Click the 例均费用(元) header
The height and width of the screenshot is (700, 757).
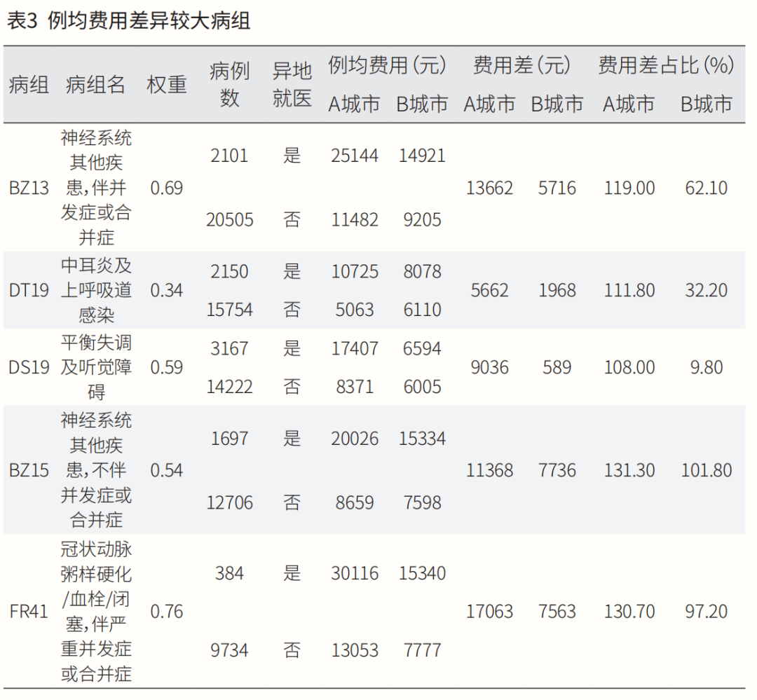coord(387,66)
